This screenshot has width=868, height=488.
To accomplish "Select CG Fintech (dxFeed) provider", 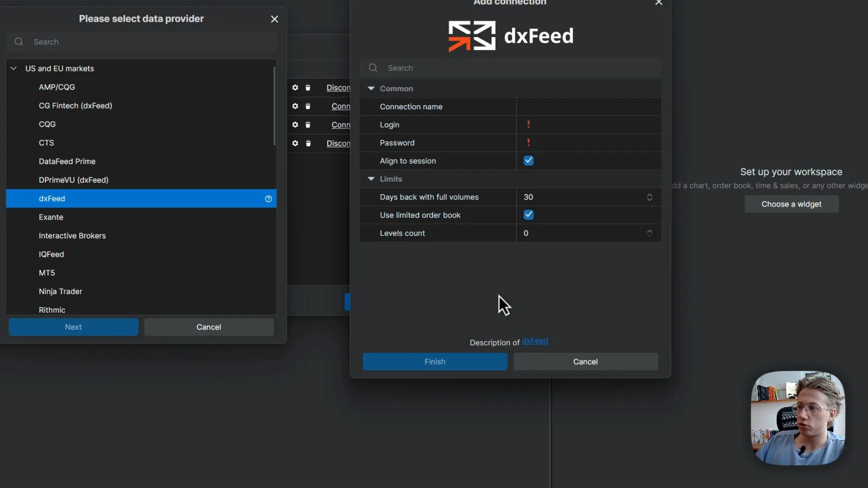I will tap(141, 106).
